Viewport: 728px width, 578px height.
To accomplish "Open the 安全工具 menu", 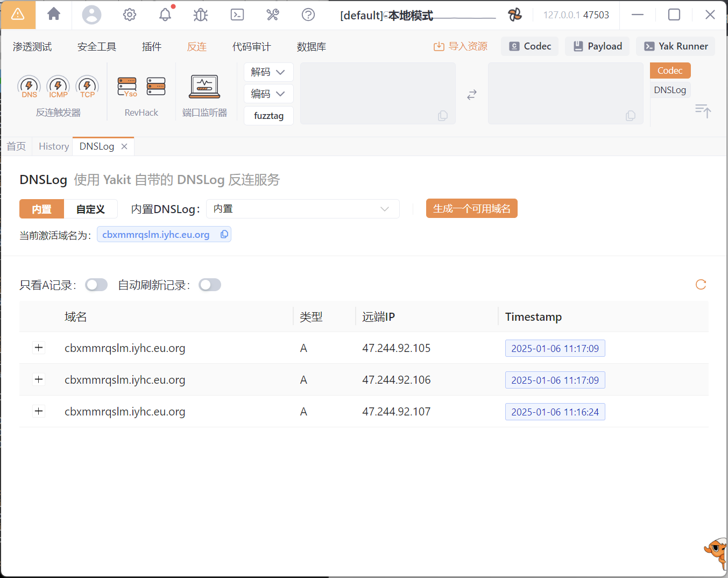I will 97,47.
